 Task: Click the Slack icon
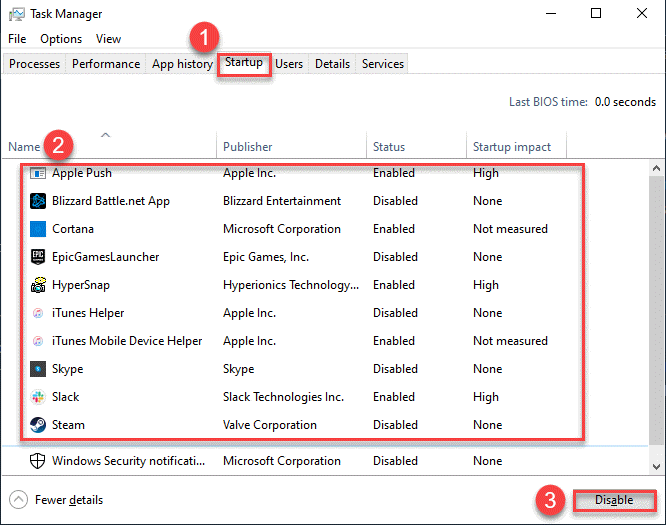(38, 397)
